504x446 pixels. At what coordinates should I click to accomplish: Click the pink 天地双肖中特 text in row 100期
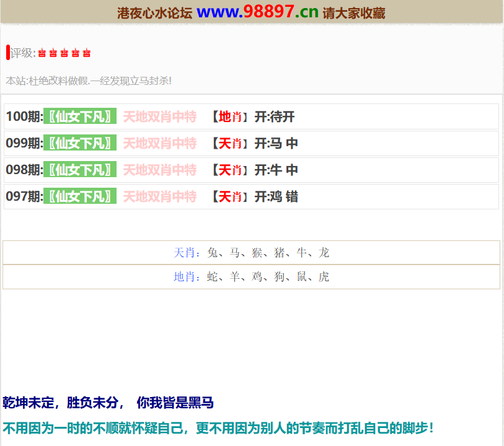click(159, 116)
